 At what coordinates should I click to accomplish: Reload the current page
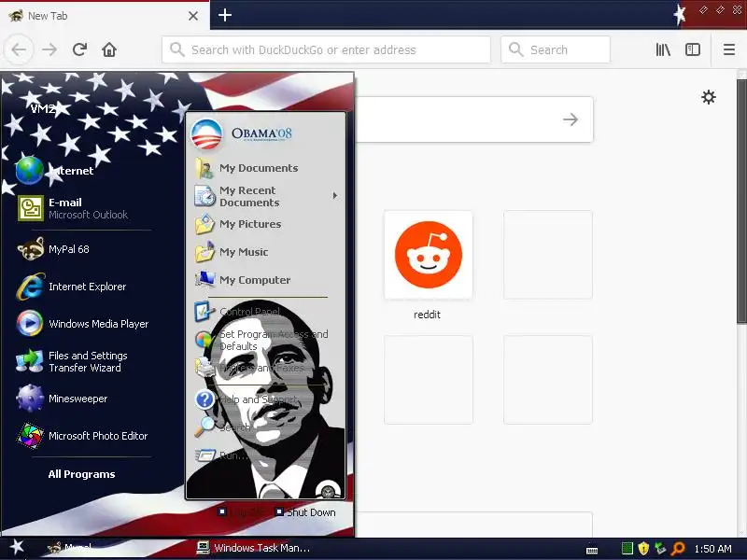(79, 49)
